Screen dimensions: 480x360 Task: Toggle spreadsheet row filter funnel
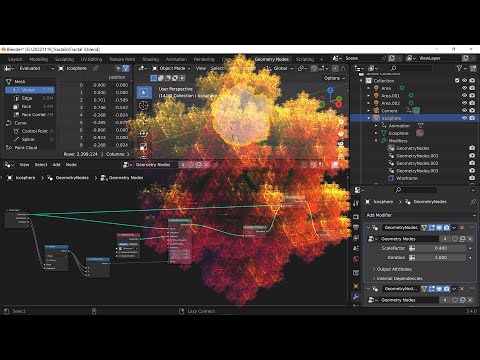tap(126, 68)
